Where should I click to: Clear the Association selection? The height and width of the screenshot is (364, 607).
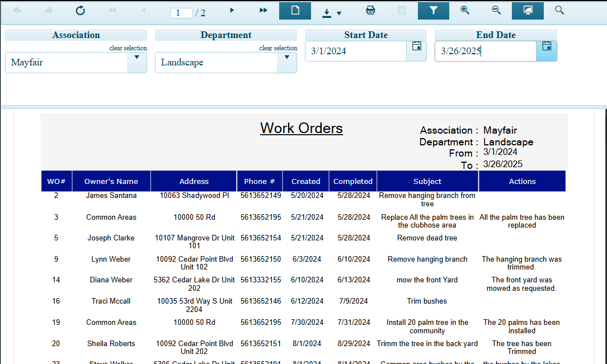click(x=128, y=48)
